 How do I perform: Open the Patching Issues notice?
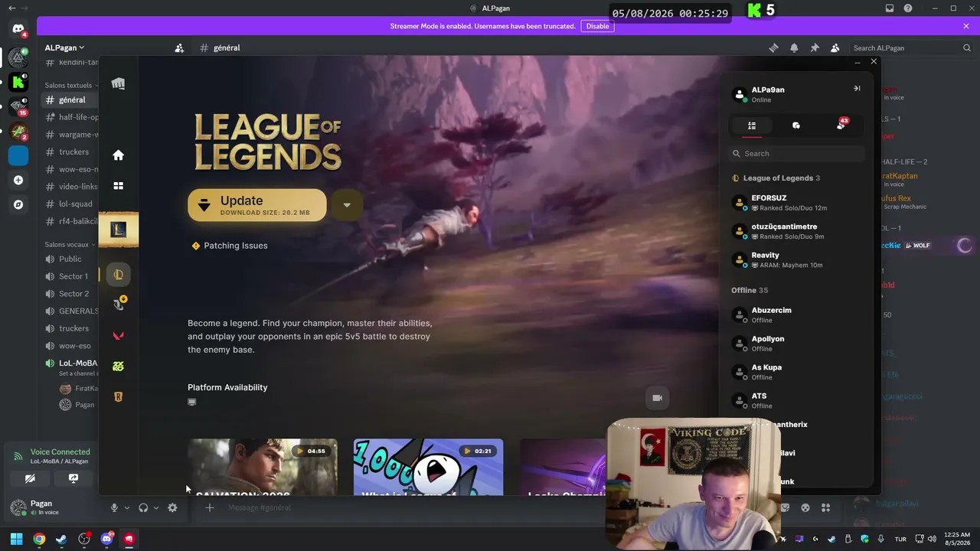[229, 246]
